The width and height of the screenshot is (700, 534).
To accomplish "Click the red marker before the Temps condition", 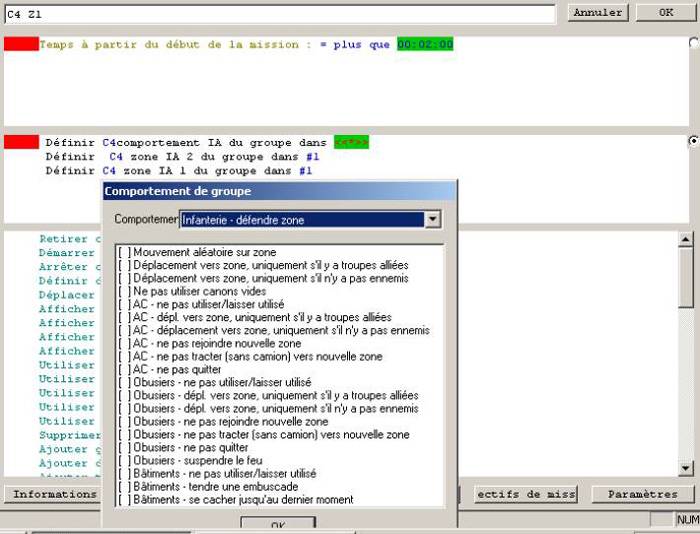I will click(x=21, y=45).
